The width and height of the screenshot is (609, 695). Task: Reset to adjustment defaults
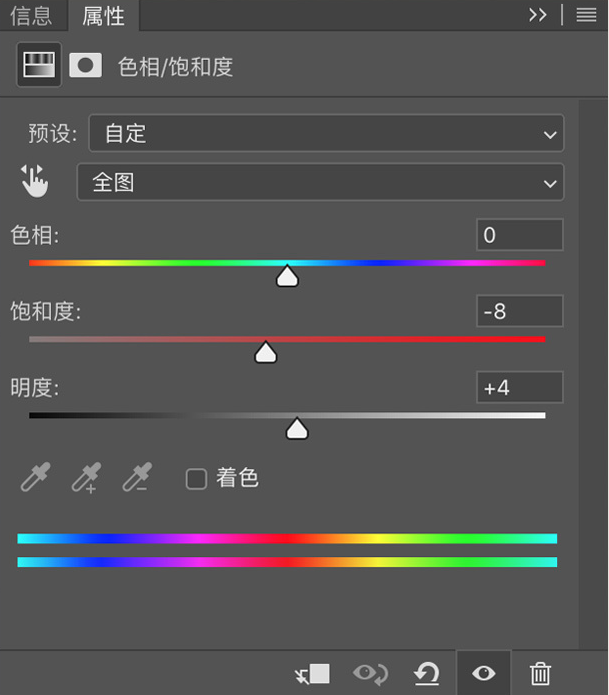tap(427, 674)
